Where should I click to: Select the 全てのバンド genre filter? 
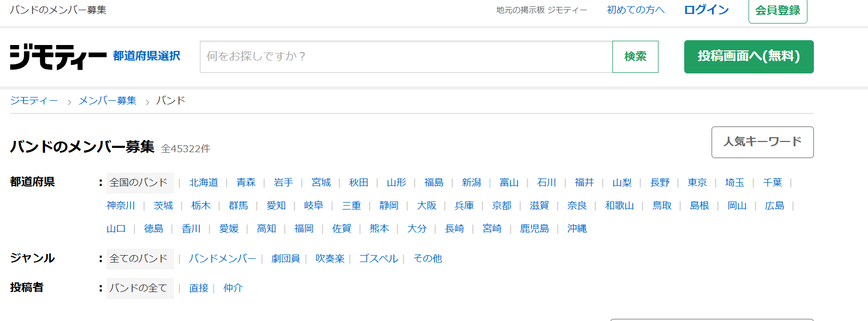(x=139, y=259)
